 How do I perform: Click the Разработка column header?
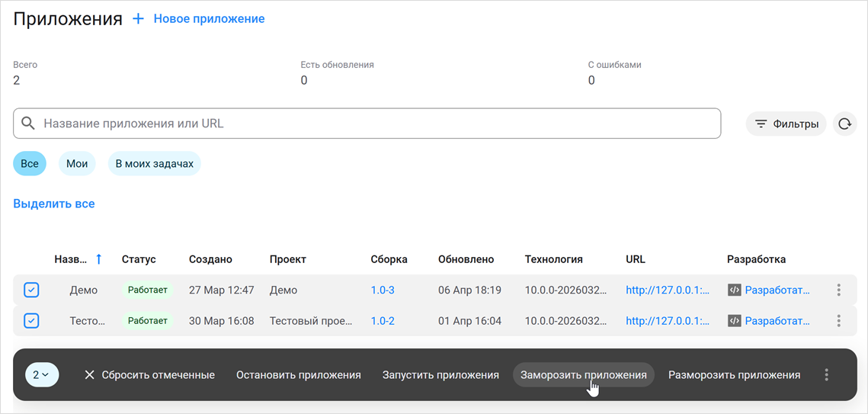pyautogui.click(x=756, y=259)
